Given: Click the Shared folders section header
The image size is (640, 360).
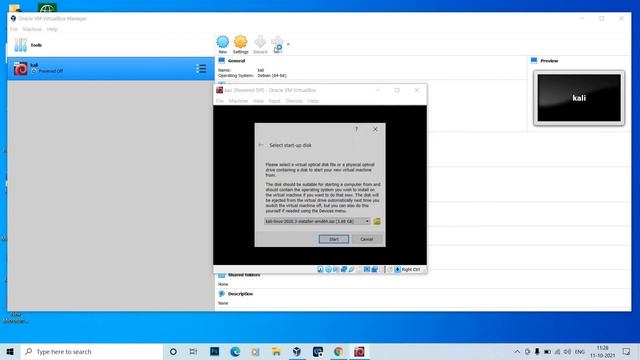Looking at the screenshot, I should tap(244, 275).
